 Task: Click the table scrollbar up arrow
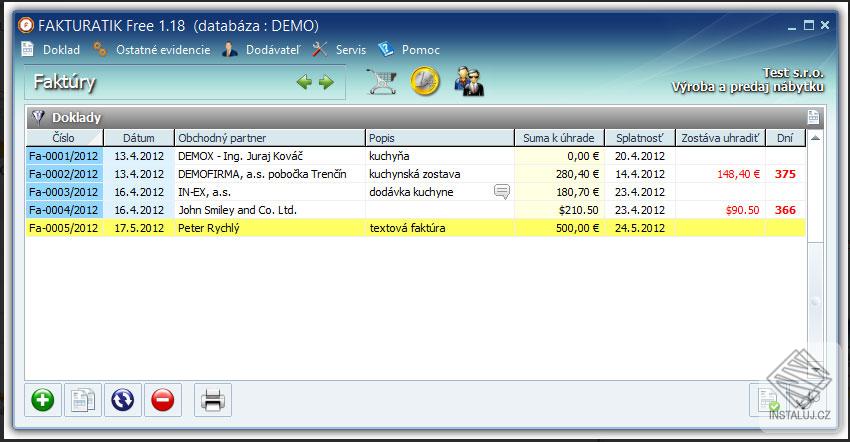pyautogui.click(x=815, y=138)
